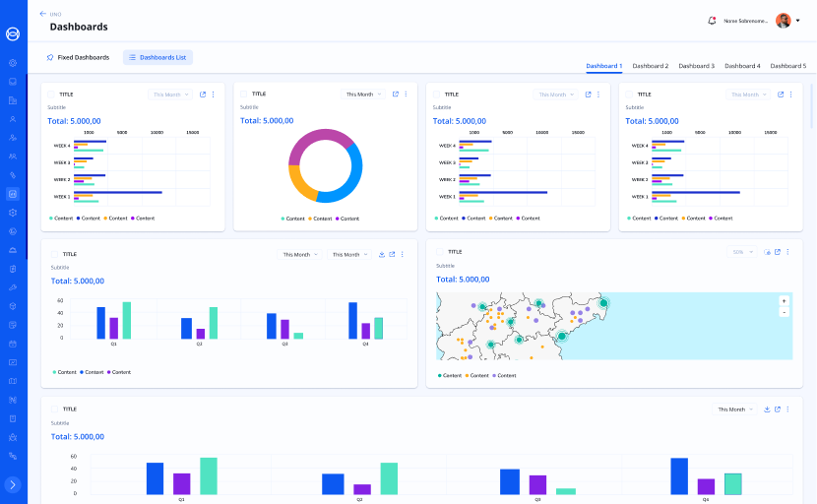Select the Dashboard 5 tab
Image resolution: width=817 pixels, height=504 pixels.
pos(787,66)
